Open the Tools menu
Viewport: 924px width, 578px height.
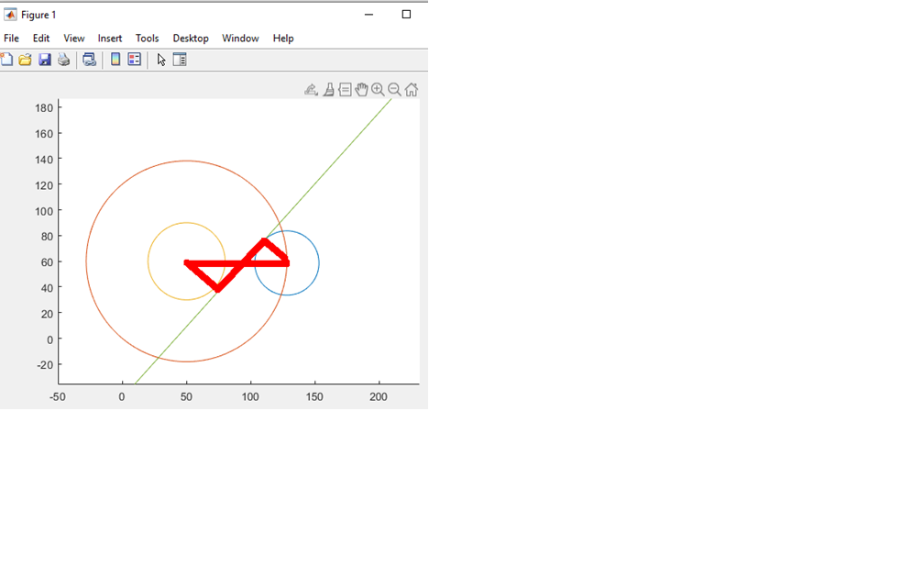coord(148,39)
